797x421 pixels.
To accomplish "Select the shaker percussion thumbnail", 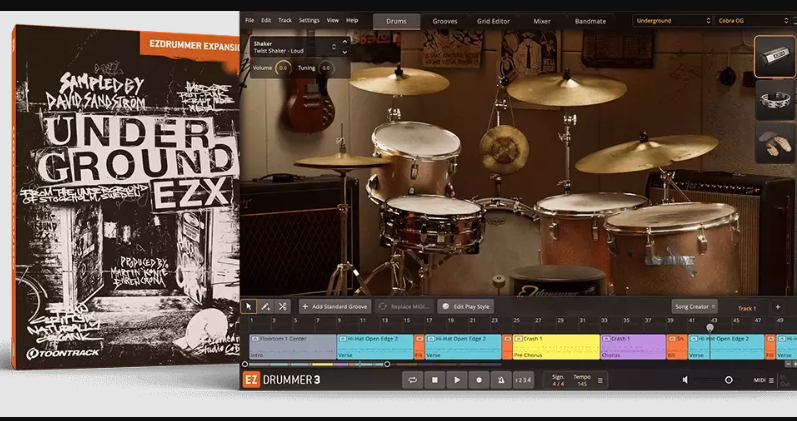I will coord(775,56).
